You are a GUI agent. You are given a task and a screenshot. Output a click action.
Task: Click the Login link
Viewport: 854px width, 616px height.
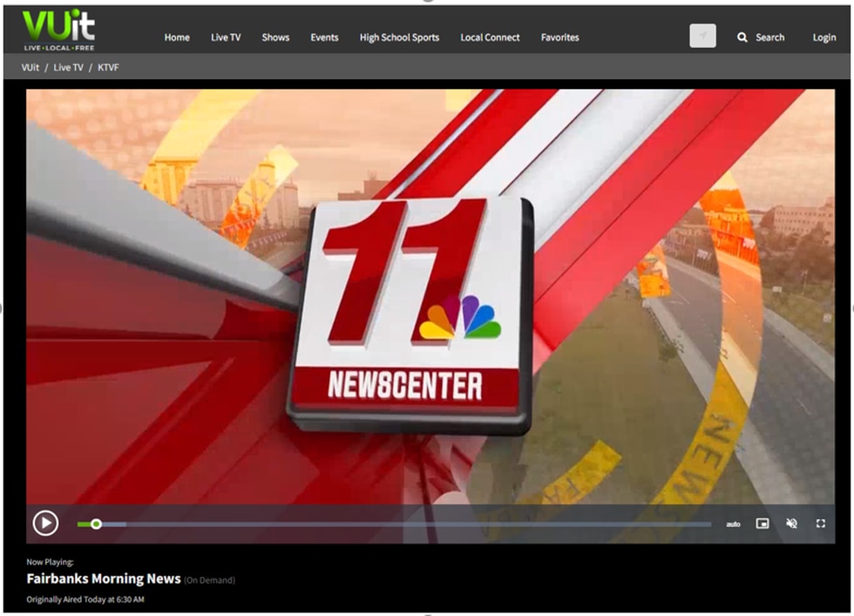tap(823, 37)
